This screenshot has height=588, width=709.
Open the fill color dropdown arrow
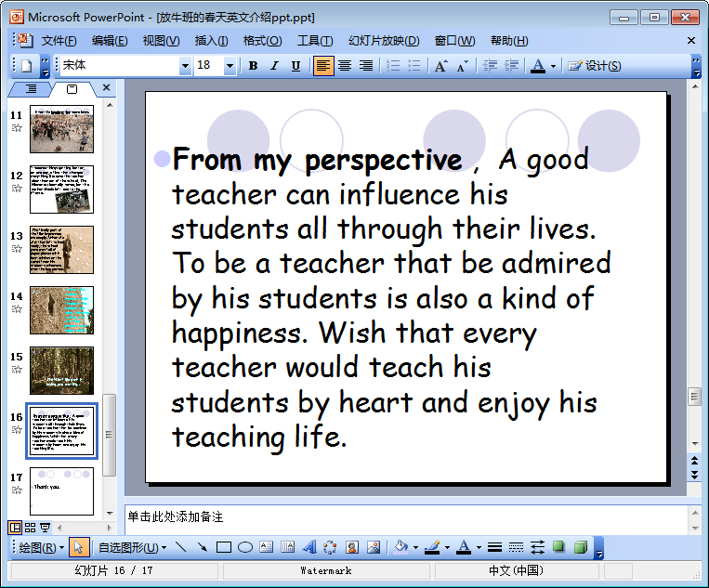coord(415,548)
